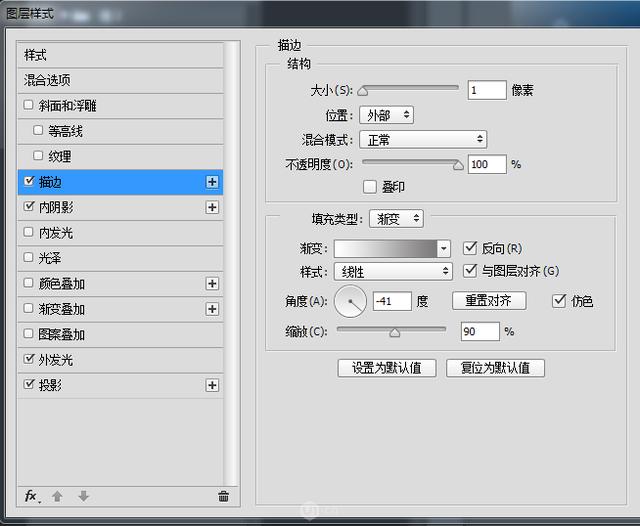Open the 内发光 settings row

[x=120, y=233]
